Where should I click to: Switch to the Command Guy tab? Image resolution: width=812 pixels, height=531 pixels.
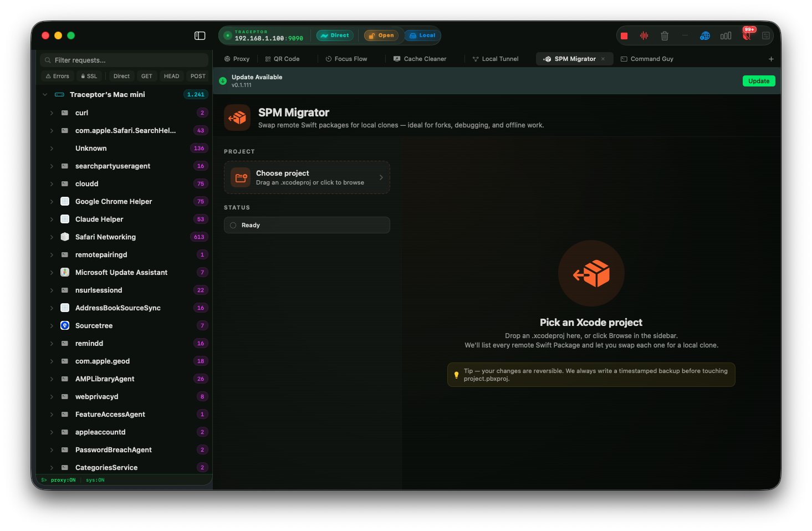pos(647,59)
